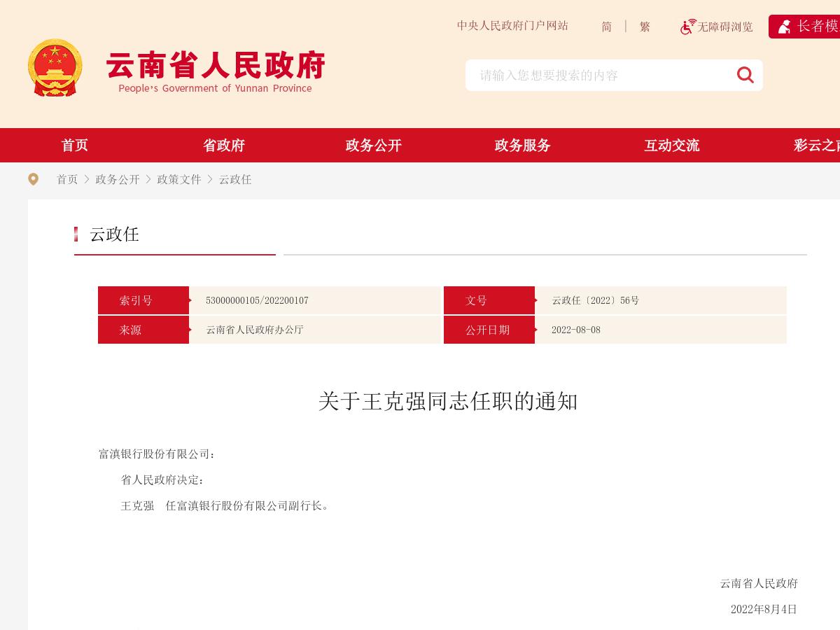Click the title 关于王克强同志任职的通知

pyautogui.click(x=448, y=401)
